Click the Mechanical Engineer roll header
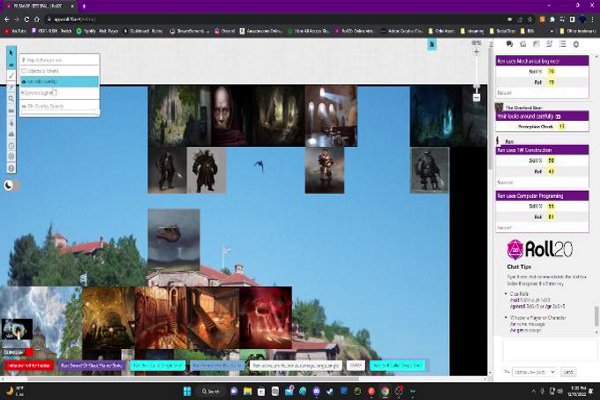Image resolution: width=600 pixels, height=400 pixels. tap(542, 61)
